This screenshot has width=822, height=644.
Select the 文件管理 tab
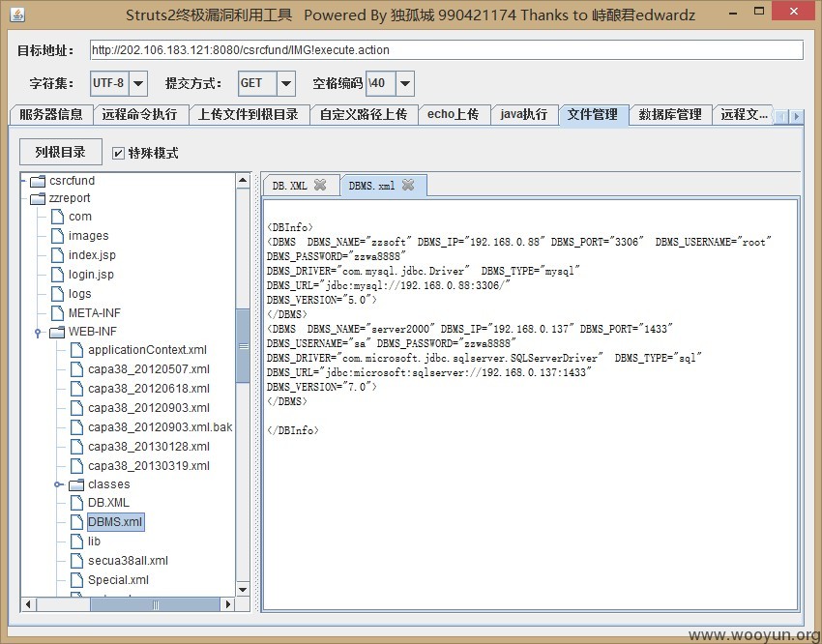(x=594, y=114)
